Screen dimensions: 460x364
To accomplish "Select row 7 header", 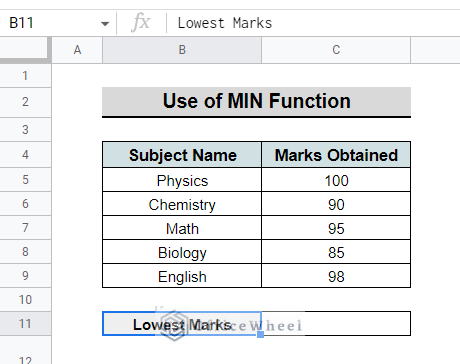I will coord(25,228).
